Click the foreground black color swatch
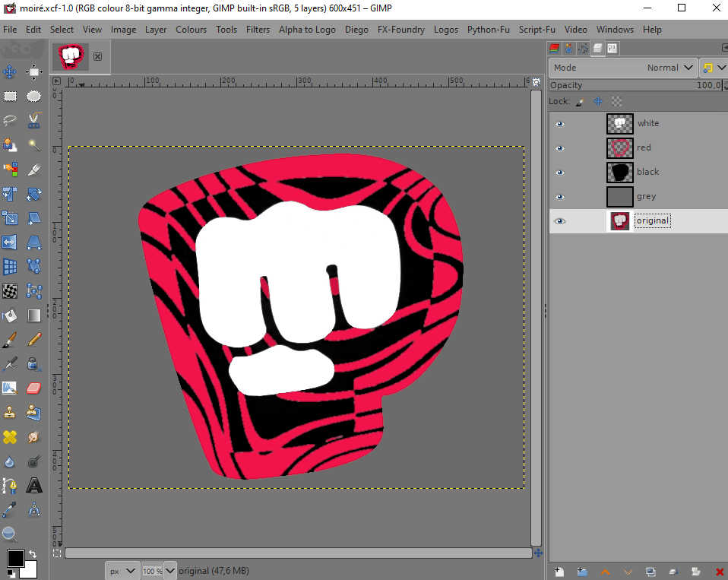This screenshot has height=580, width=728. (x=15, y=559)
